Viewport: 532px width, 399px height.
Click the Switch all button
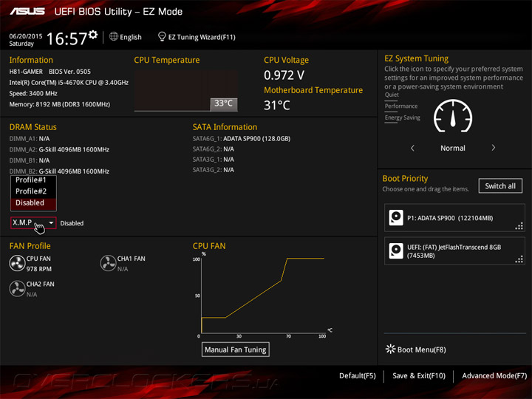tap(500, 186)
